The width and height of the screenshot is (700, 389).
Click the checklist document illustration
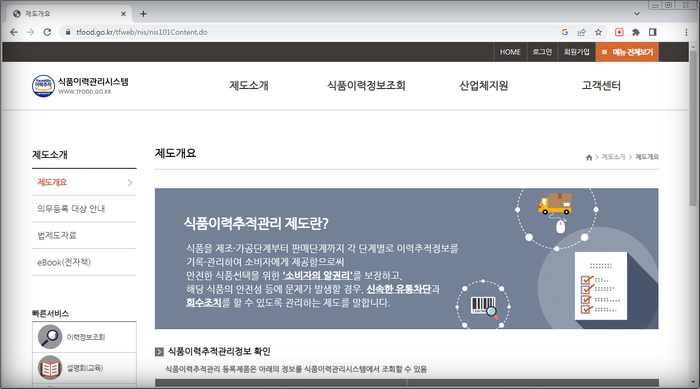[601, 286]
